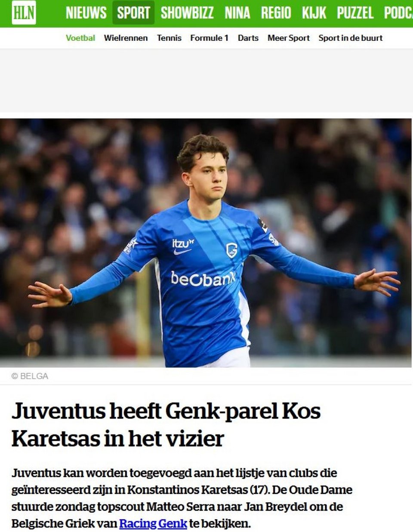This screenshot has height=532, width=413.
Task: Select Voetbal in sport submenu
Action: 80,38
